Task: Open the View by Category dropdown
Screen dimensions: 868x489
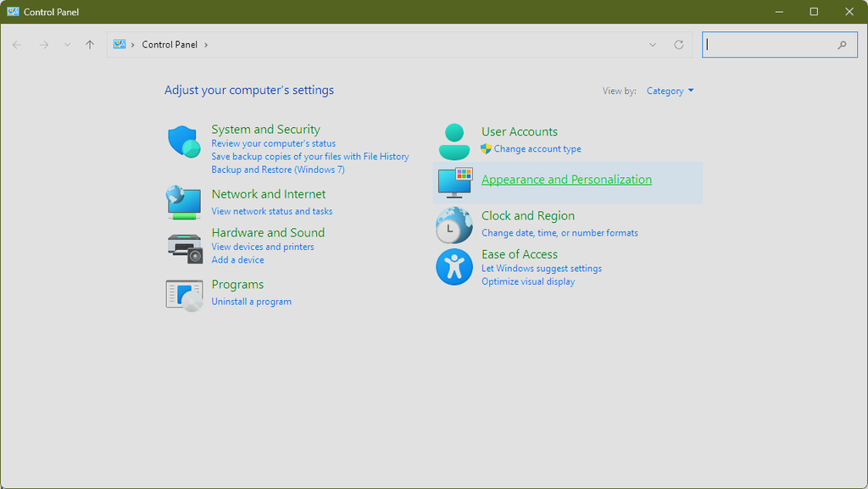Action: [x=670, y=91]
